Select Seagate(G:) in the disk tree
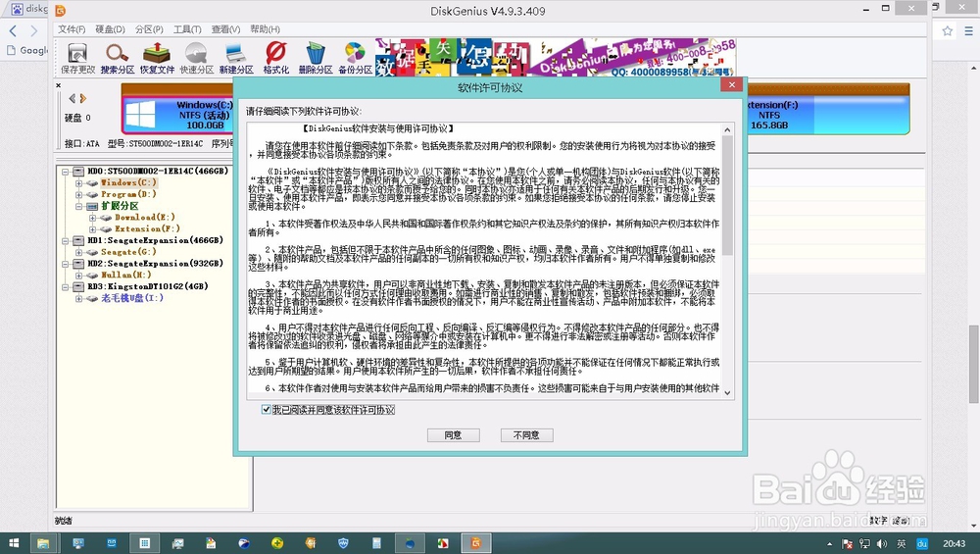The image size is (980, 554). pos(128,251)
